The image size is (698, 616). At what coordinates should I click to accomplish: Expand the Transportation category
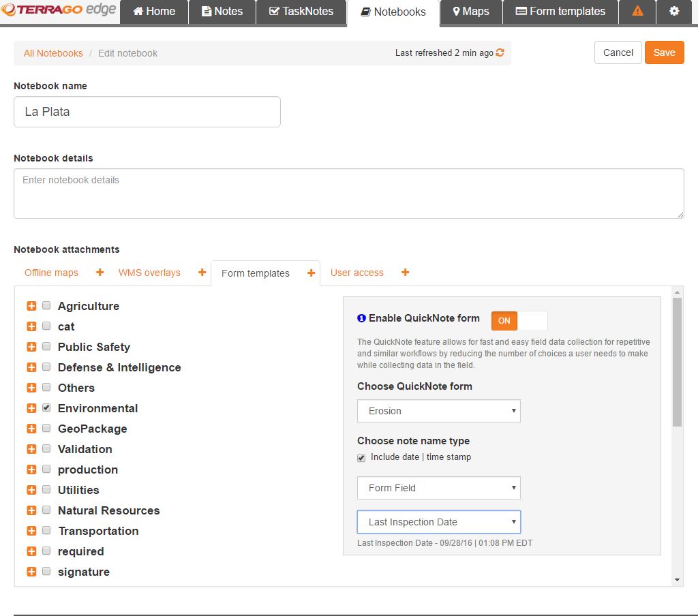pyautogui.click(x=31, y=531)
